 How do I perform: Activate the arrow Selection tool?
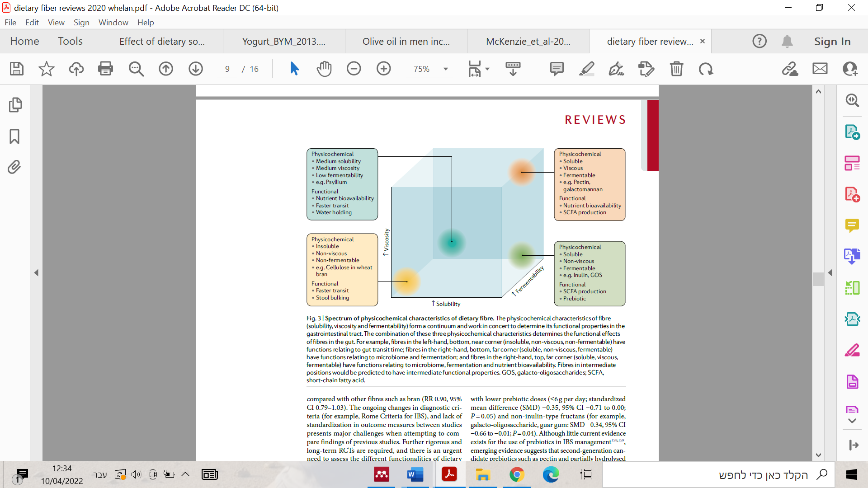click(294, 69)
